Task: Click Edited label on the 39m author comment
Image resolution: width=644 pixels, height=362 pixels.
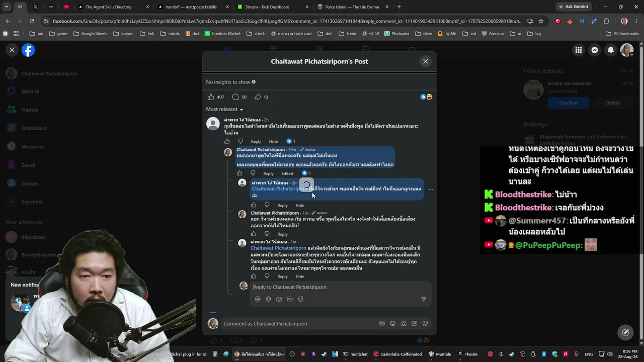Action: click(287, 173)
